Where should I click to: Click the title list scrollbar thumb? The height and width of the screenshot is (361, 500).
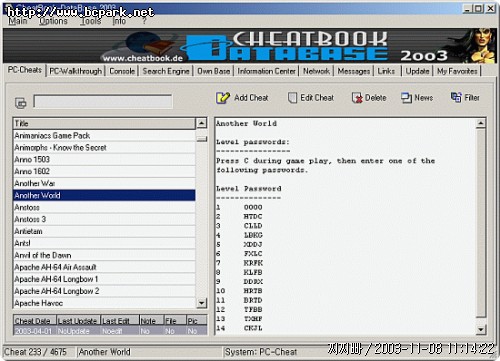tap(201, 139)
